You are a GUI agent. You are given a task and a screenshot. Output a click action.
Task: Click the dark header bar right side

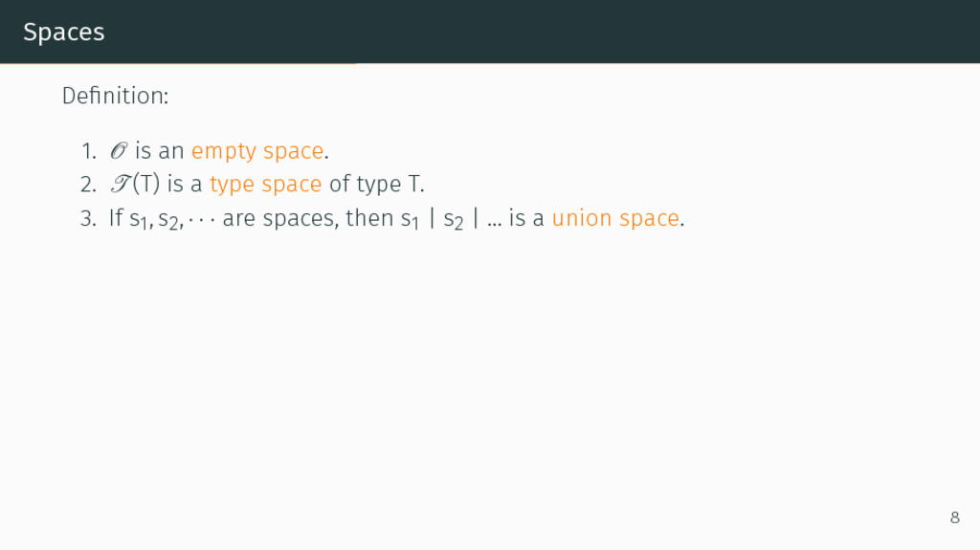click(x=766, y=32)
